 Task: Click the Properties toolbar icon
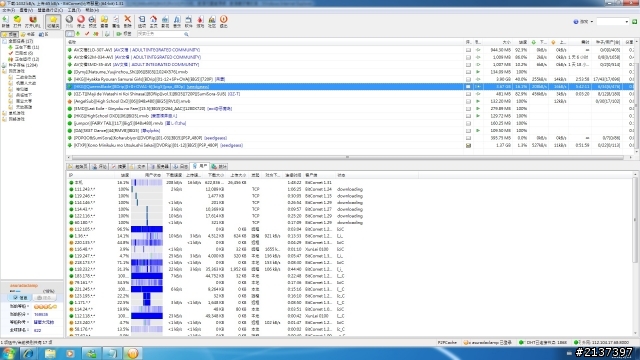(x=116, y=21)
